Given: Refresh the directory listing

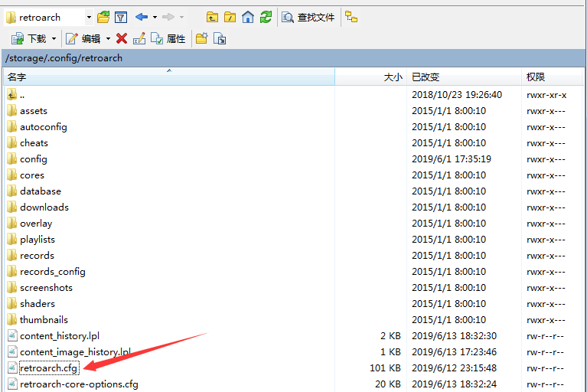Looking at the screenshot, I should [x=266, y=17].
